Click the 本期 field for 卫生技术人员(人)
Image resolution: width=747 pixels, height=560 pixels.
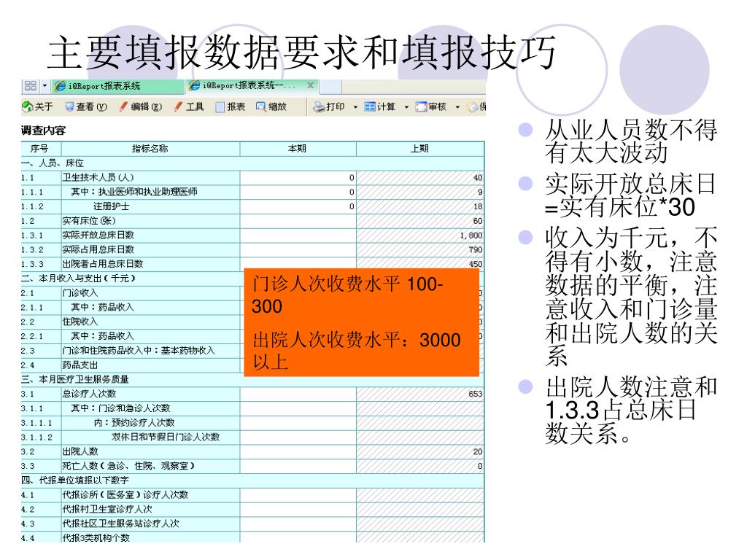[x=298, y=178]
